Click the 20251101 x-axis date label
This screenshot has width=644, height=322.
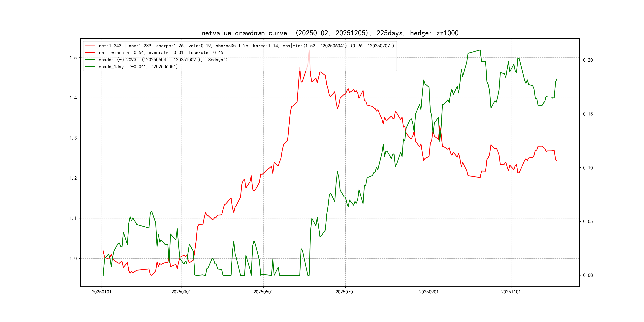[x=511, y=292]
